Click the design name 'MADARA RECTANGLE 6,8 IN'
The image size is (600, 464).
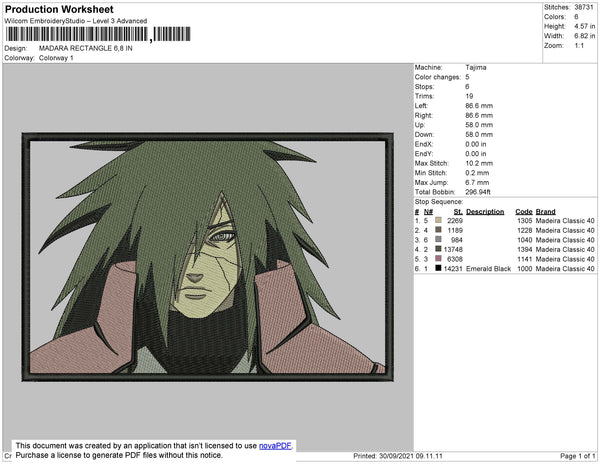coord(86,49)
